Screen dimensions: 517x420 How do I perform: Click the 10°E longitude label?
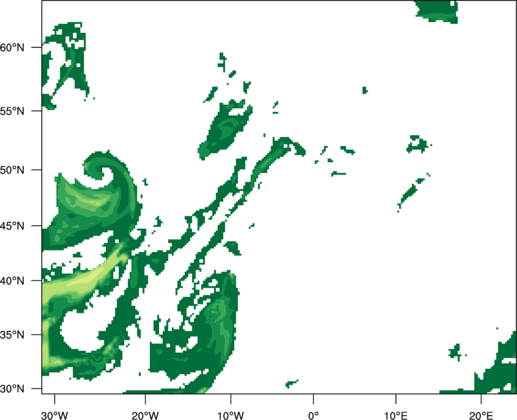(x=396, y=415)
